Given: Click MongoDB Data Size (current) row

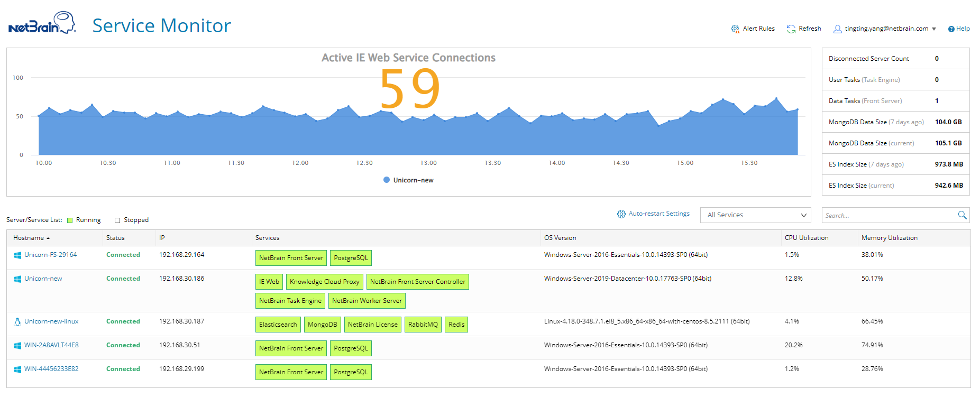Looking at the screenshot, I should [896, 143].
